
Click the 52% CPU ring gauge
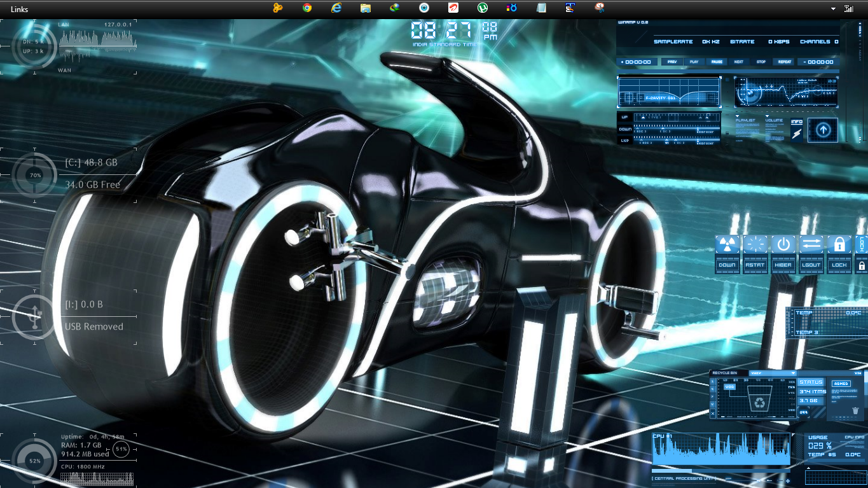click(35, 461)
